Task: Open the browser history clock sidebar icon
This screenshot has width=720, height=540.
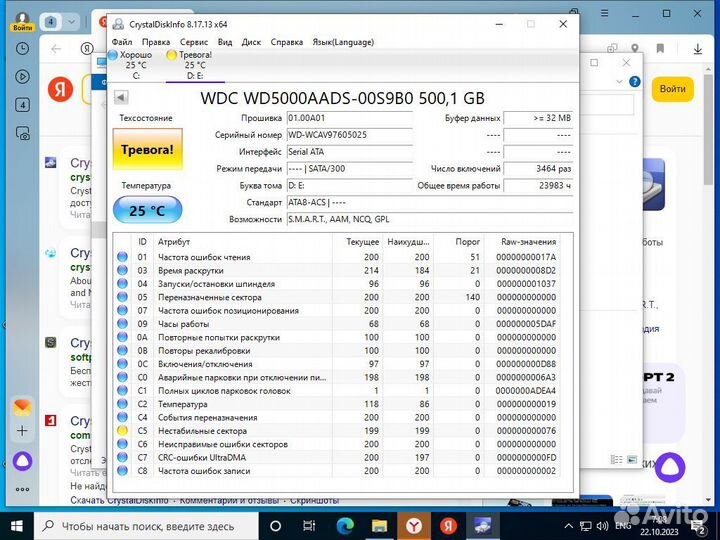Action: click(x=22, y=49)
